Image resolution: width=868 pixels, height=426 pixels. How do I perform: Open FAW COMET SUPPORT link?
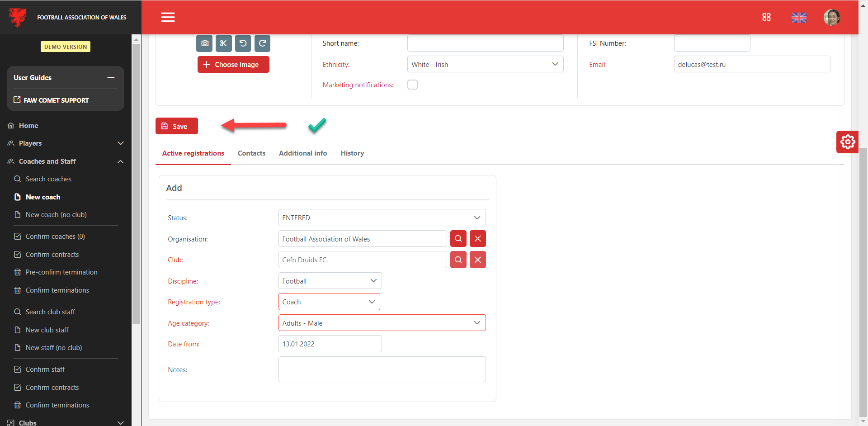56,100
